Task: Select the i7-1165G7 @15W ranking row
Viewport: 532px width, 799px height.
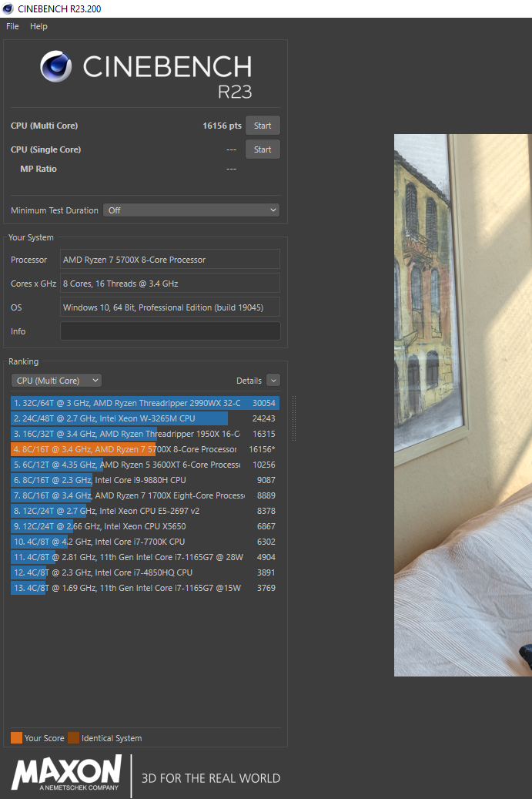Action: click(x=145, y=588)
